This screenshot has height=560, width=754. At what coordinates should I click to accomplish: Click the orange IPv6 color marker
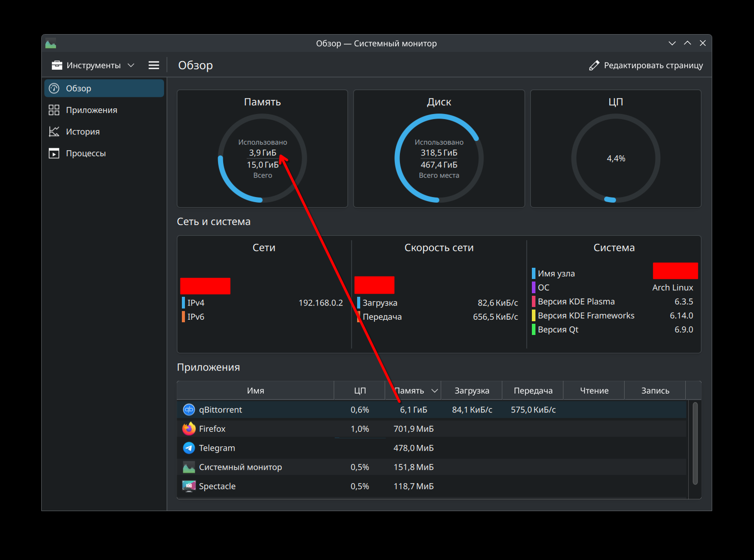(183, 317)
